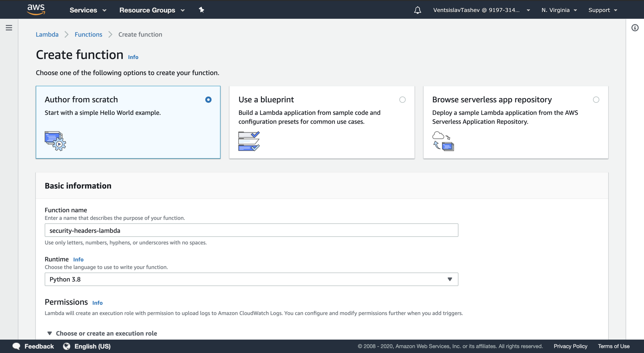Click the AWS logo home icon
Image resolution: width=644 pixels, height=353 pixels.
pyautogui.click(x=36, y=10)
